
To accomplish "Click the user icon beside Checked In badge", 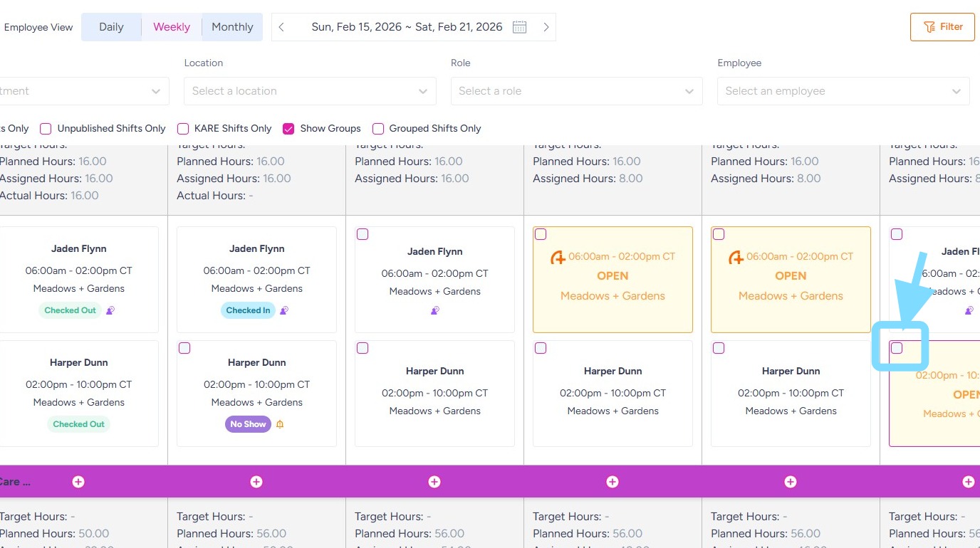I will click(x=284, y=310).
